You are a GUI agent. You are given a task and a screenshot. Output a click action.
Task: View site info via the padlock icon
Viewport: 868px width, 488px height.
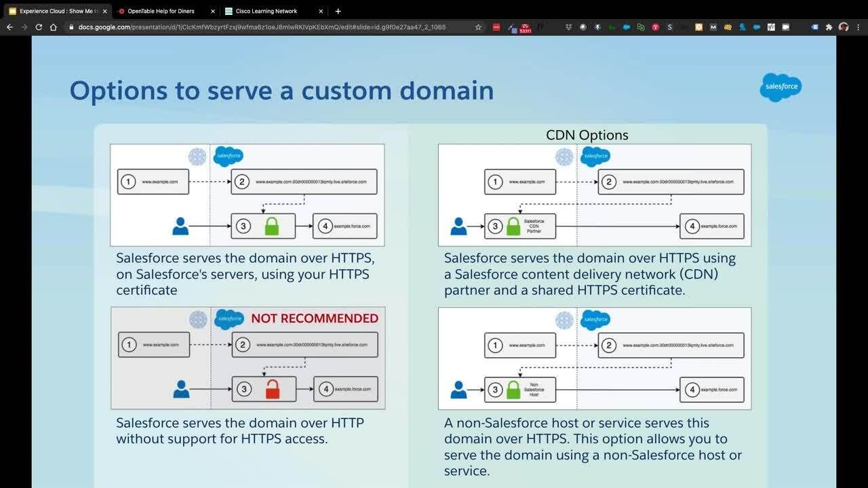71,27
